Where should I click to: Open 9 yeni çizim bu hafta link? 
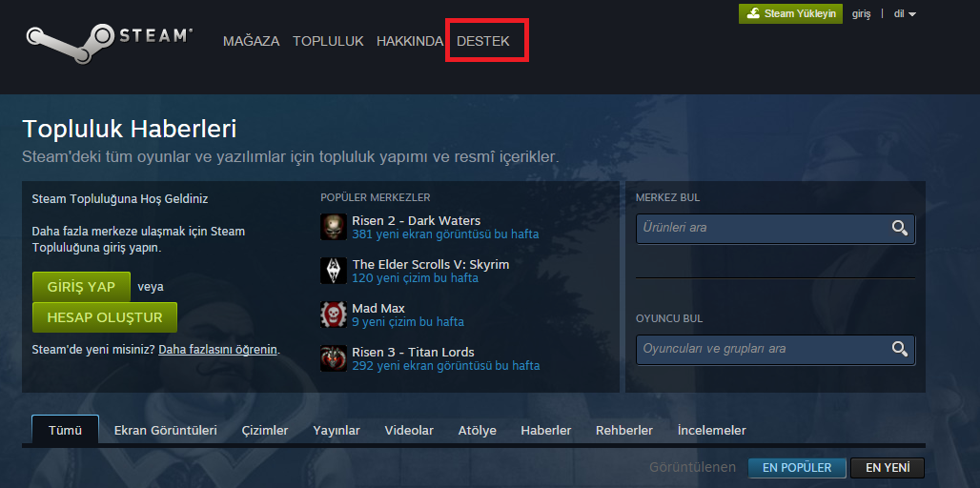pyautogui.click(x=408, y=322)
